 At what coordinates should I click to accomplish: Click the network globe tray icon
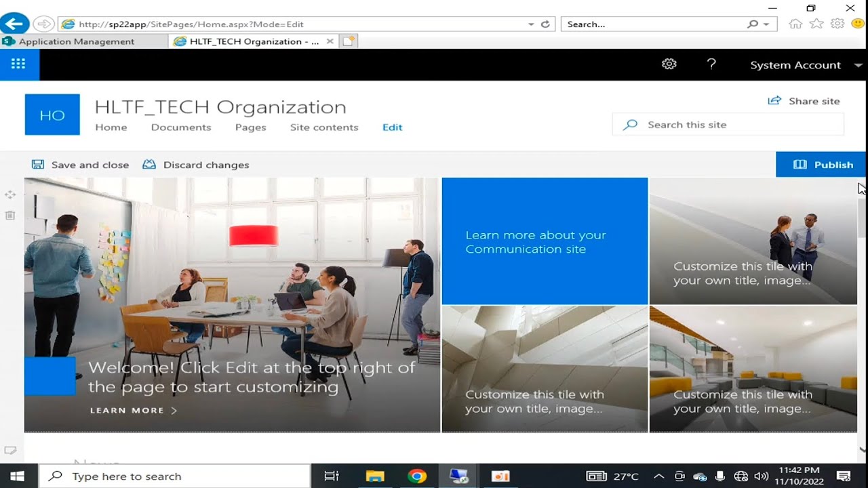pyautogui.click(x=741, y=476)
